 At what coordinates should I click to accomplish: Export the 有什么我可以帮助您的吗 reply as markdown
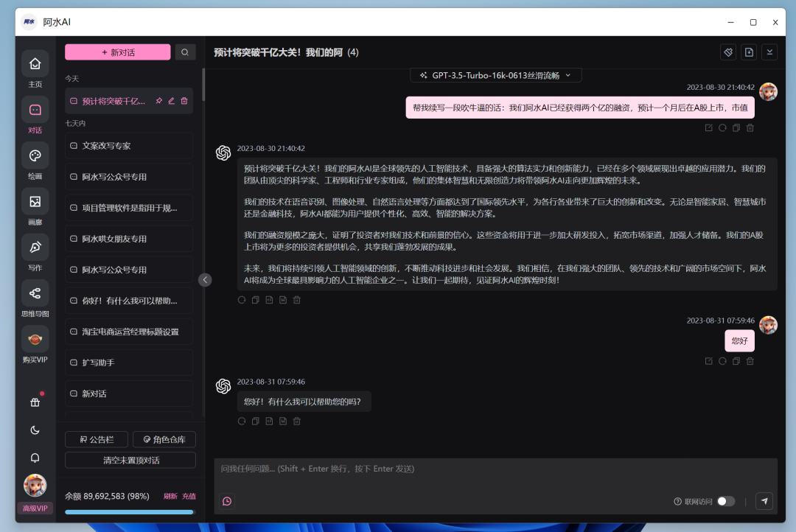point(283,421)
